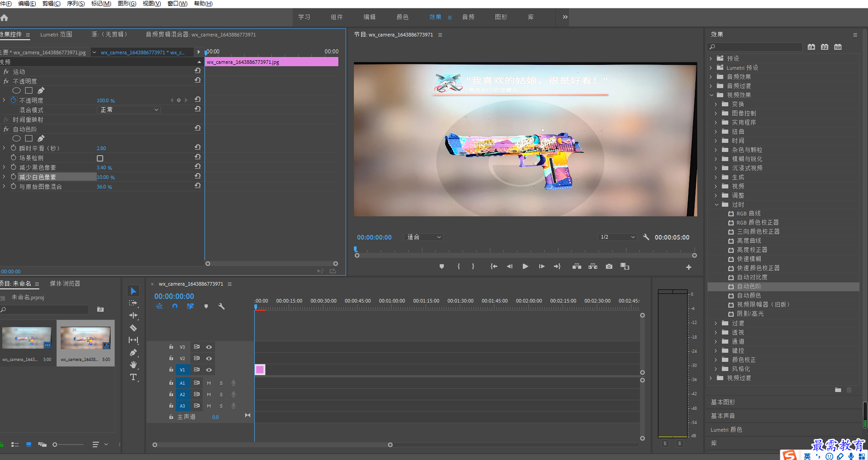Open program monitor wrench settings
This screenshot has height=460, width=868.
[x=646, y=237]
